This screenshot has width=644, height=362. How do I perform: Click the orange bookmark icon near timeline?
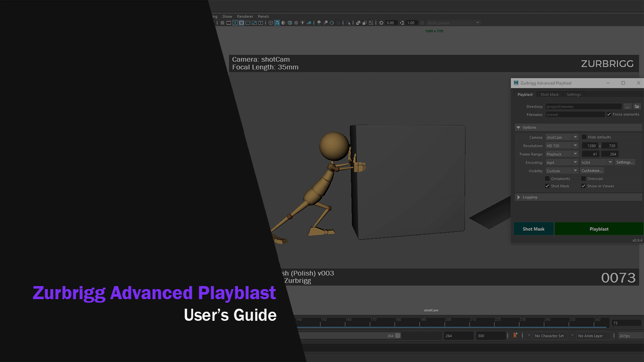515,335
